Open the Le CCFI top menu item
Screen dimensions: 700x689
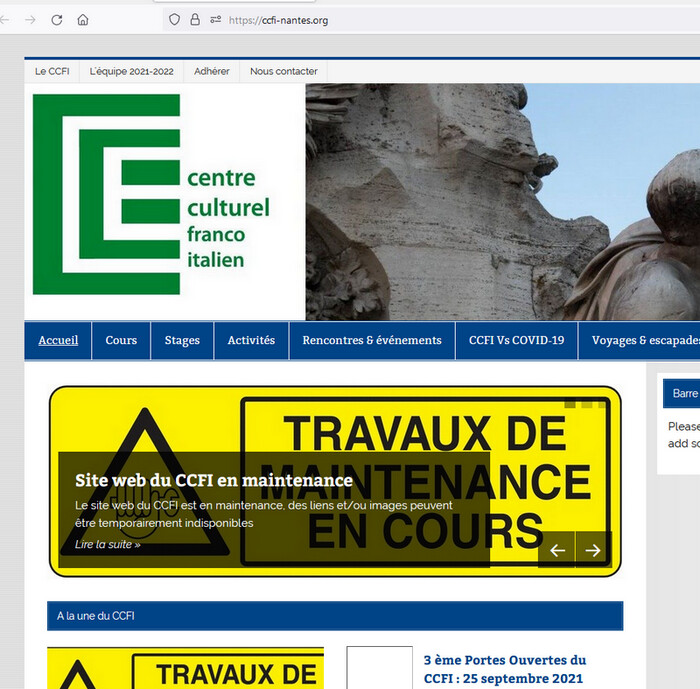[x=52, y=71]
